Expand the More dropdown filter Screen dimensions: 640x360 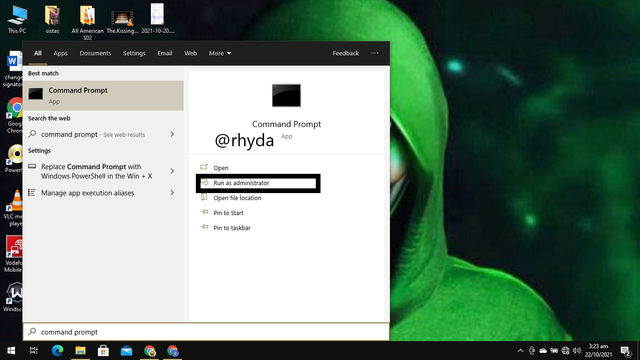pos(220,53)
